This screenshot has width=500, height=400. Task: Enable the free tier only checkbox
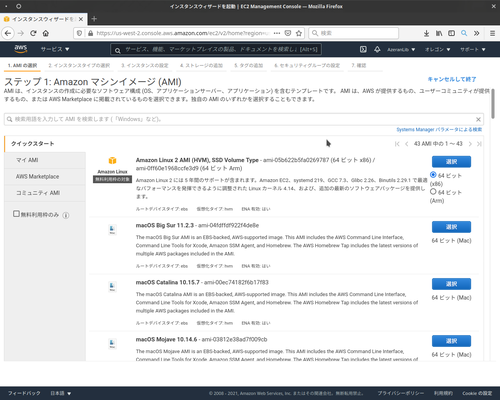(x=16, y=214)
